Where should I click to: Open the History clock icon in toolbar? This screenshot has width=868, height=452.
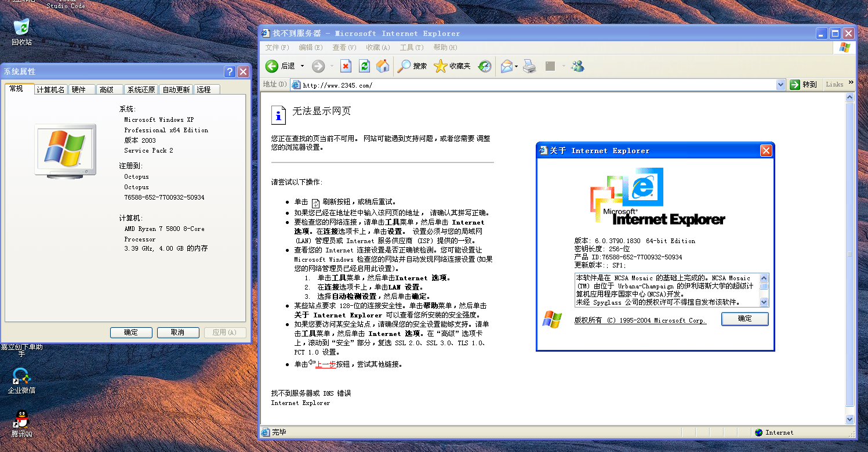485,66
